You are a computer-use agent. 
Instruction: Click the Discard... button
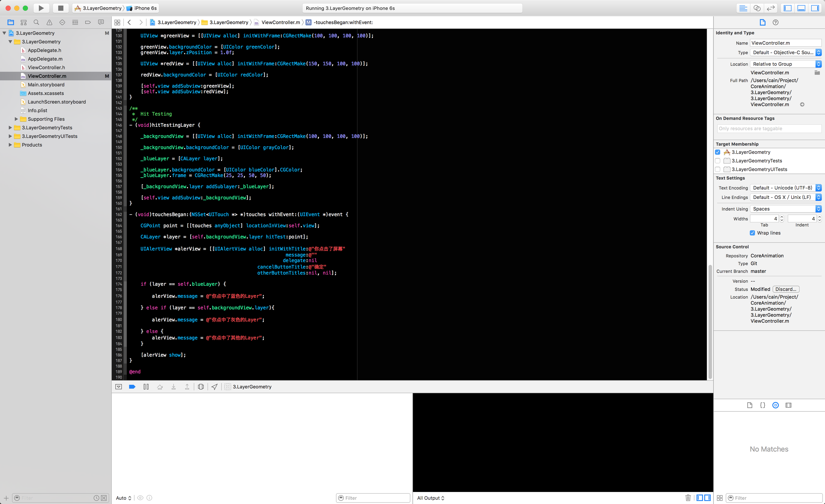pos(785,289)
